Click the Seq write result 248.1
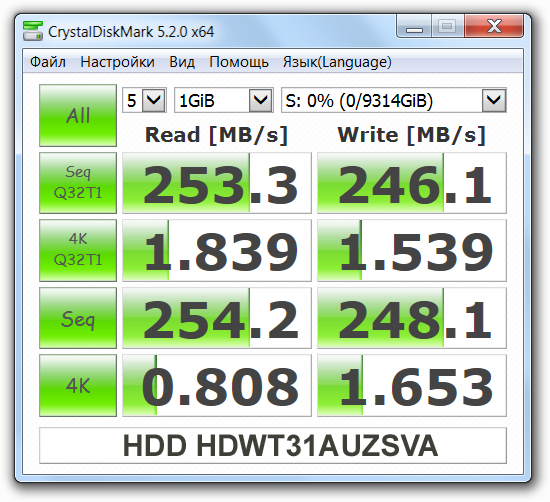This screenshot has width=550, height=502. pyautogui.click(x=412, y=318)
